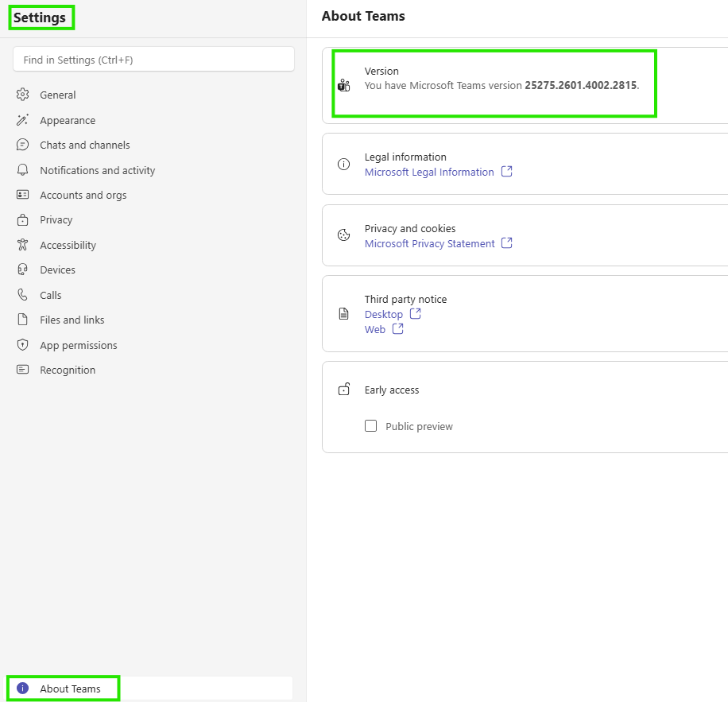Click the Find in Settings search box
This screenshot has height=702, width=728.
coord(153,60)
